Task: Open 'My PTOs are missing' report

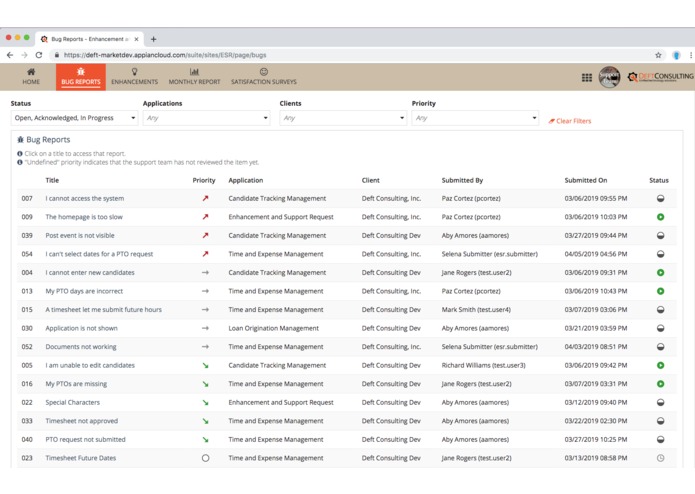Action: click(76, 384)
